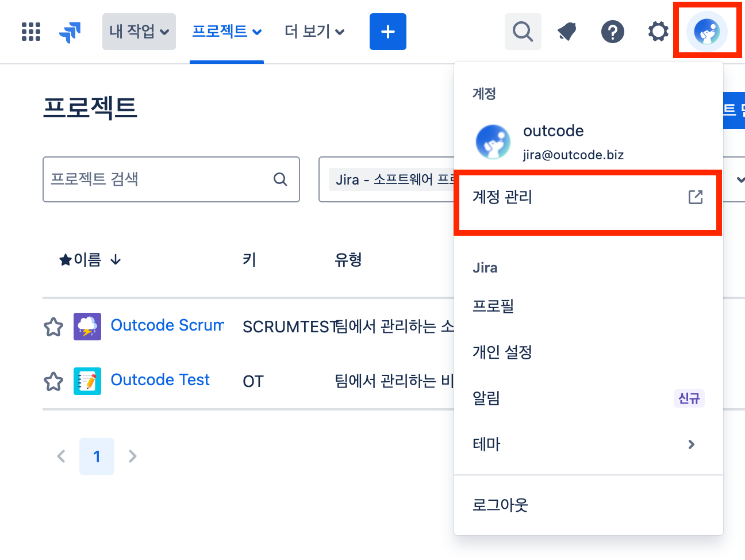Open the Outcode Scrum project link
This screenshot has width=745, height=560.
167,325
